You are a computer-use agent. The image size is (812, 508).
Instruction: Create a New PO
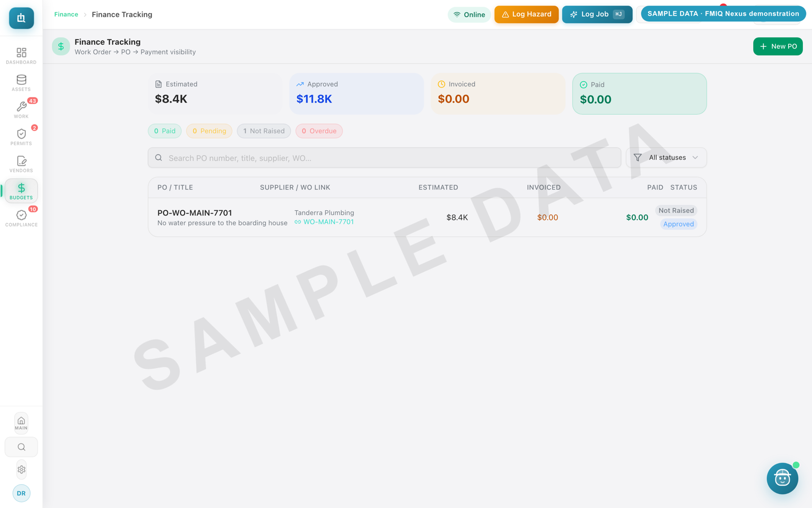(778, 46)
